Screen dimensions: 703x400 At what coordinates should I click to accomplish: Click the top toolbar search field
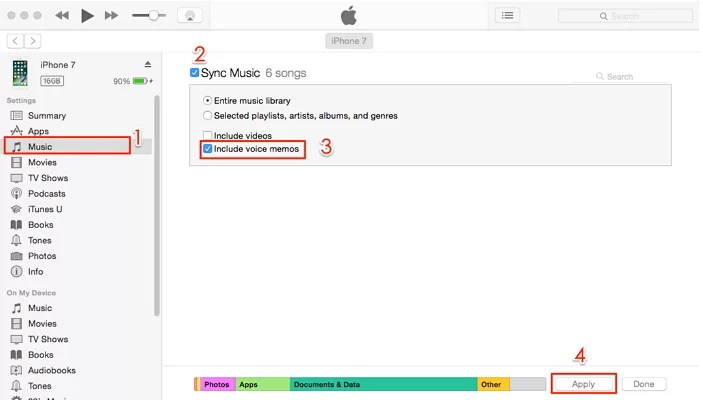tap(625, 16)
